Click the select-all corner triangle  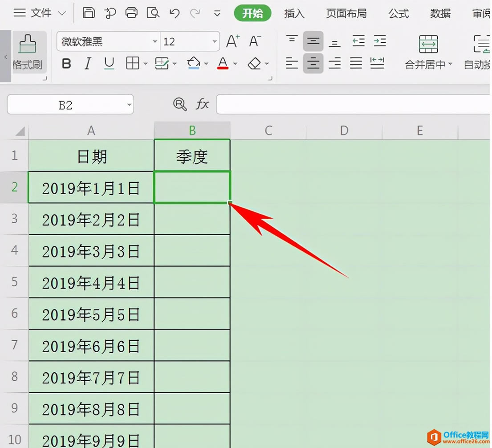pyautogui.click(x=20, y=131)
